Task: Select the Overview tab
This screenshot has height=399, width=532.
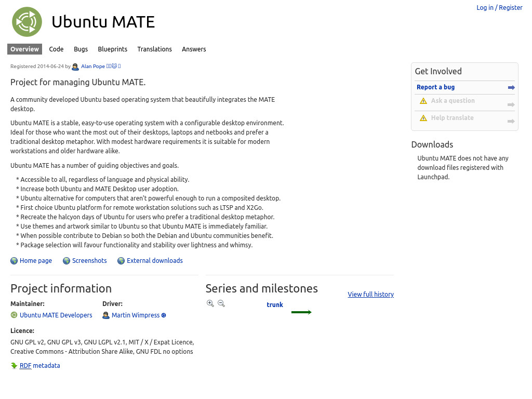Action: click(24, 49)
